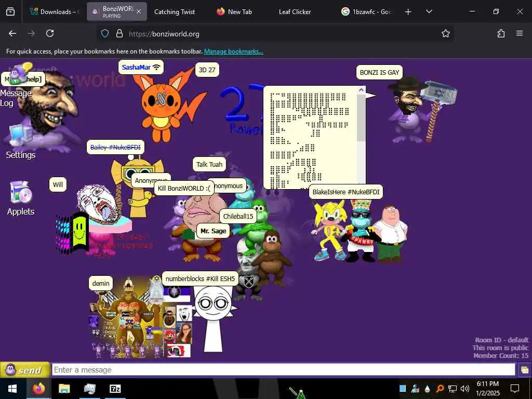Click the yellow icon right of message box
The height and width of the screenshot is (399, 532).
pyautogui.click(x=525, y=370)
